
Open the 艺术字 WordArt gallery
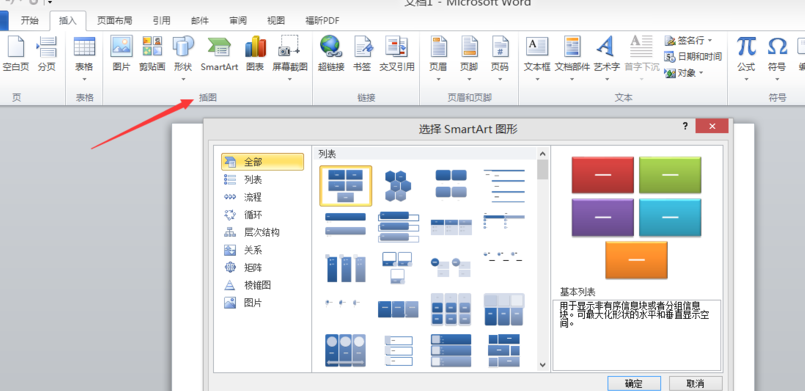606,59
